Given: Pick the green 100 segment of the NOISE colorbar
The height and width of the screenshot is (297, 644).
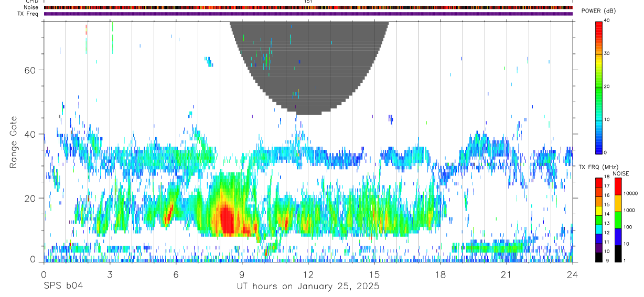Looking at the screenshot, I should [618, 220].
